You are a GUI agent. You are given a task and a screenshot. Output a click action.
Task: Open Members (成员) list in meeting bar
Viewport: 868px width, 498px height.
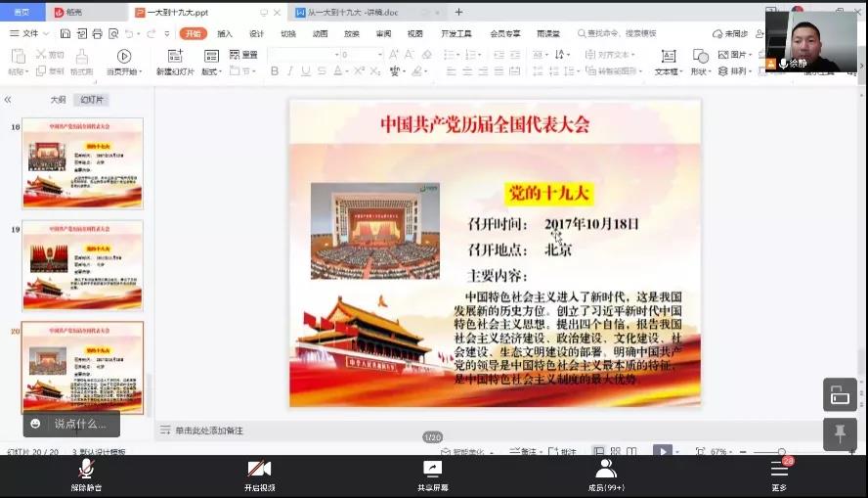606,476
